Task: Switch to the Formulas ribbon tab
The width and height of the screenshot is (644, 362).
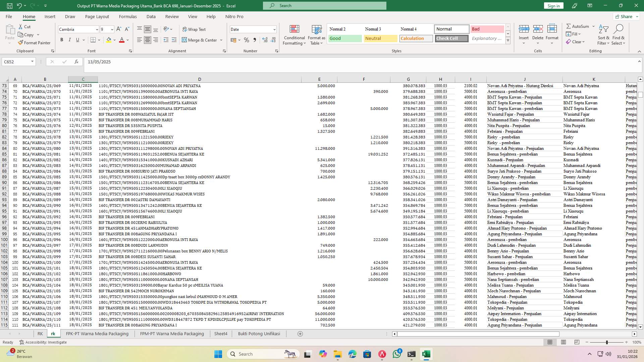Action: (x=128, y=16)
